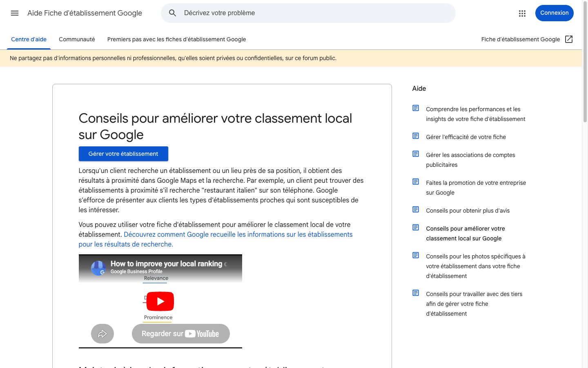Open the Google apps grid
Image resolution: width=588 pixels, height=368 pixels.
coord(522,13)
